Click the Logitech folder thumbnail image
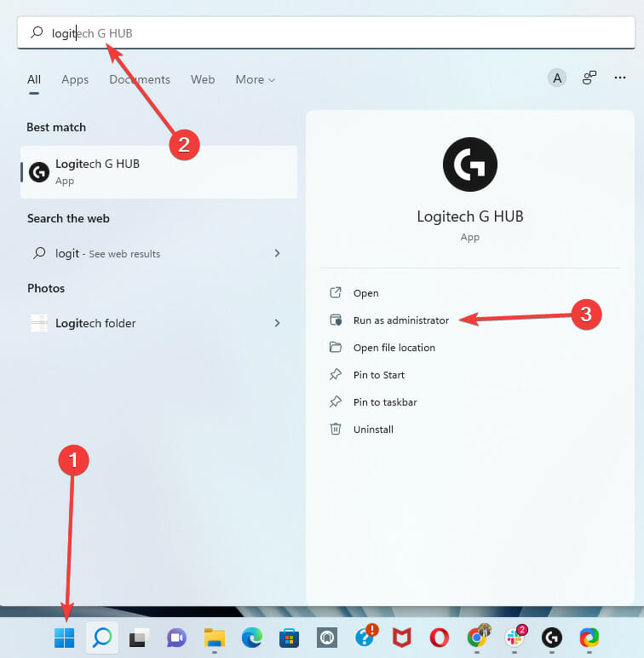The height and width of the screenshot is (658, 644). [x=39, y=323]
